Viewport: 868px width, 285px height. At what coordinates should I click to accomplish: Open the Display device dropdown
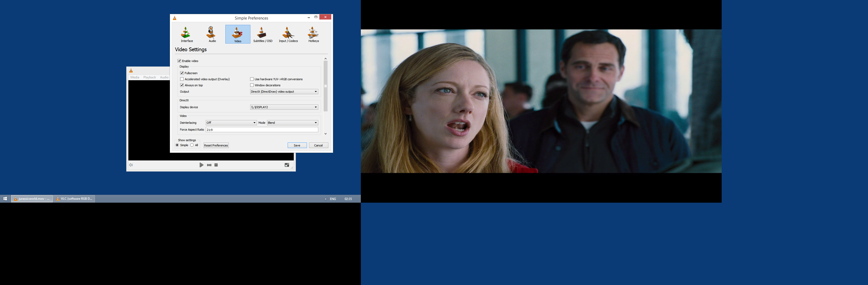(x=284, y=107)
